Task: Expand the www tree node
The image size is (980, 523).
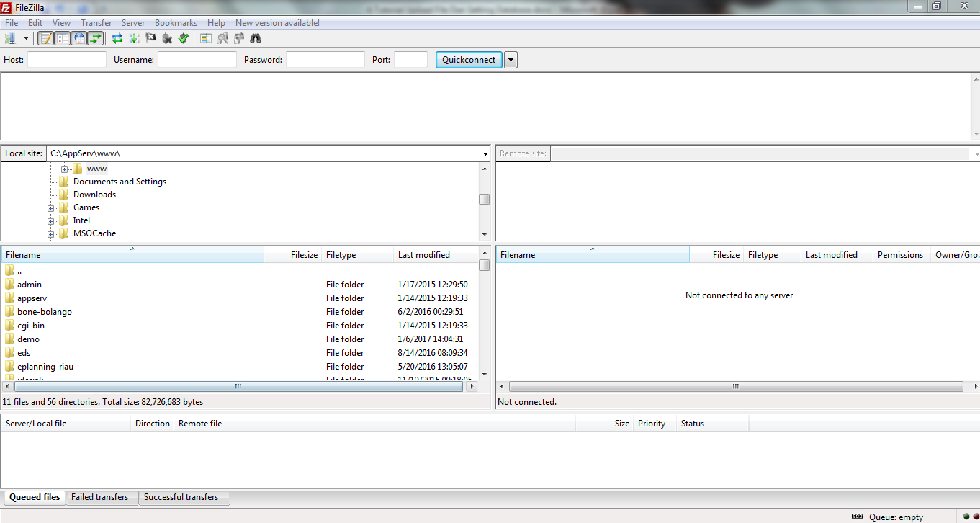Action: (x=64, y=169)
